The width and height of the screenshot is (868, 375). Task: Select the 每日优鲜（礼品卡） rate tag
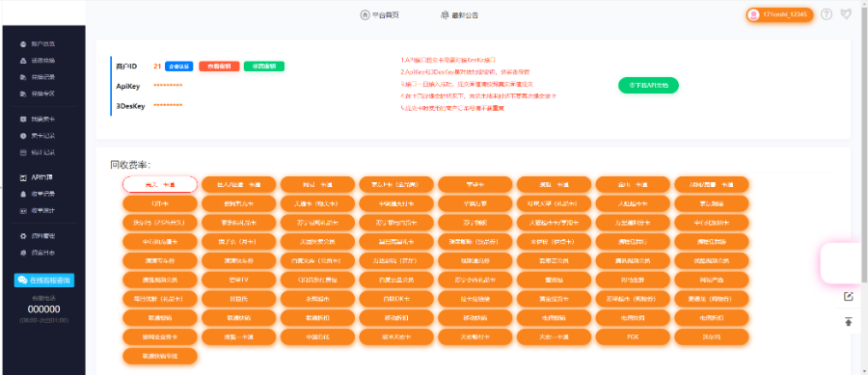point(160,299)
